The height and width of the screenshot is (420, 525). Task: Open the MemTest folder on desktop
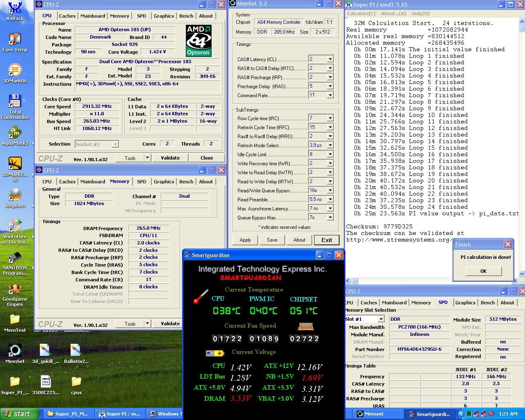tap(15, 323)
